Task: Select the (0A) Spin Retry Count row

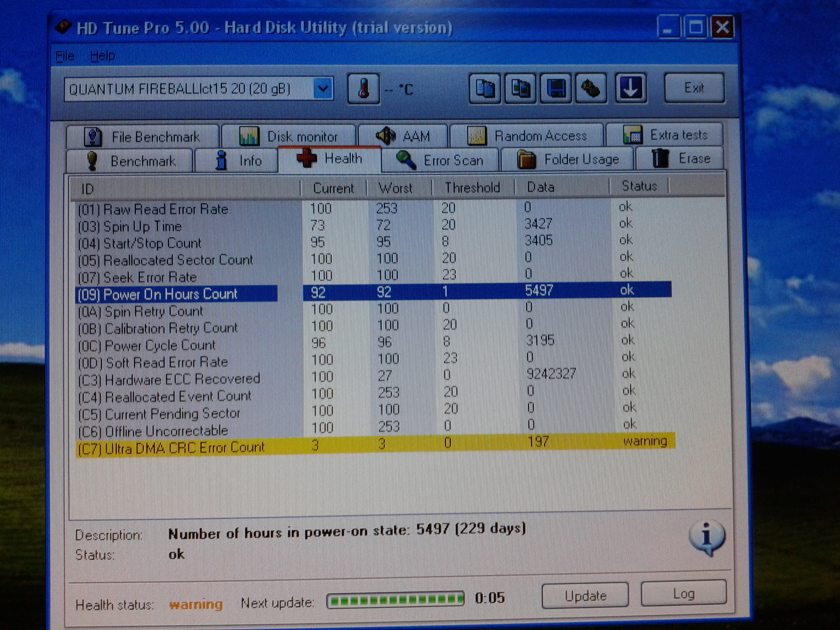Action: [374, 309]
